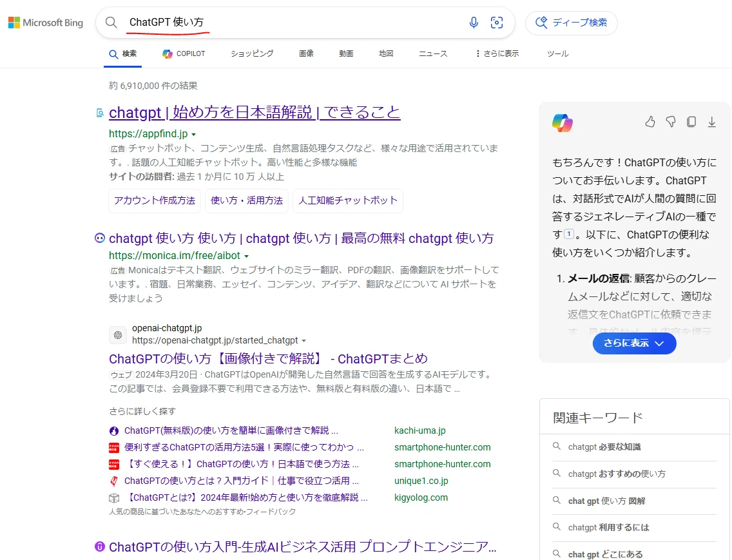Click the ディープ検索 button
Viewport: 732px width, 560px height.
[572, 23]
